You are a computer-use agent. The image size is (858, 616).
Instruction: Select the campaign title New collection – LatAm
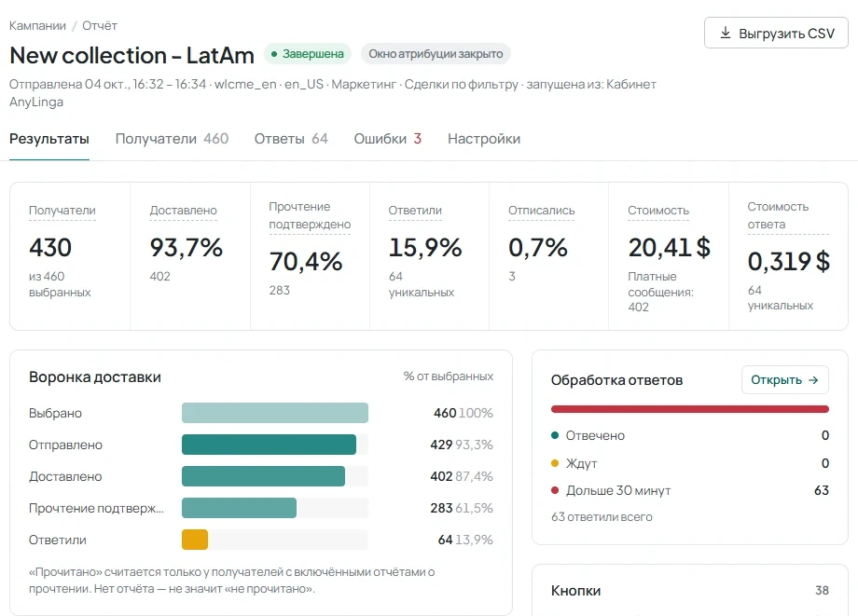point(131,55)
